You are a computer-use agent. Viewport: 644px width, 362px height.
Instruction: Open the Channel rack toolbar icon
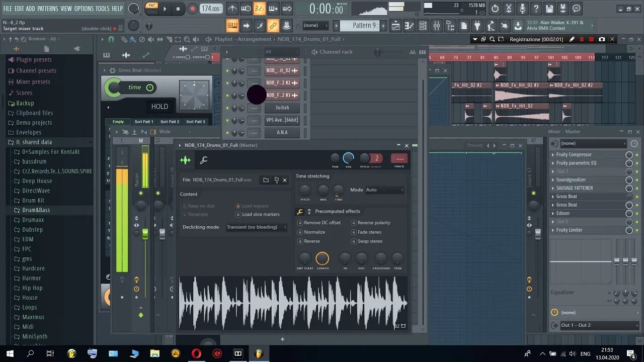pos(423,26)
